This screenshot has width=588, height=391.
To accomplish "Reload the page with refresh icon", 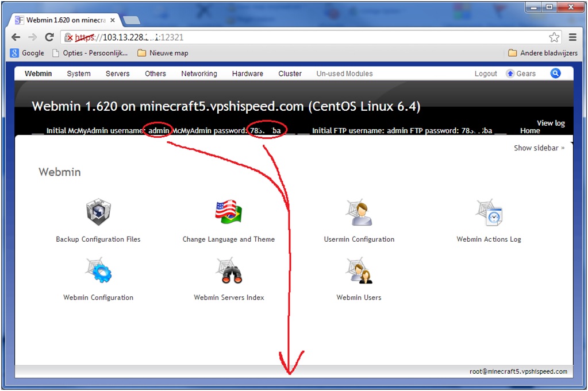I will coord(49,37).
